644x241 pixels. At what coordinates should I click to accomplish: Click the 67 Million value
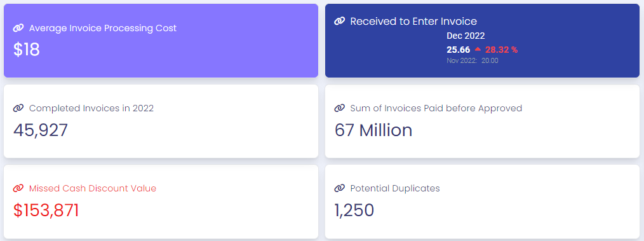(x=373, y=130)
